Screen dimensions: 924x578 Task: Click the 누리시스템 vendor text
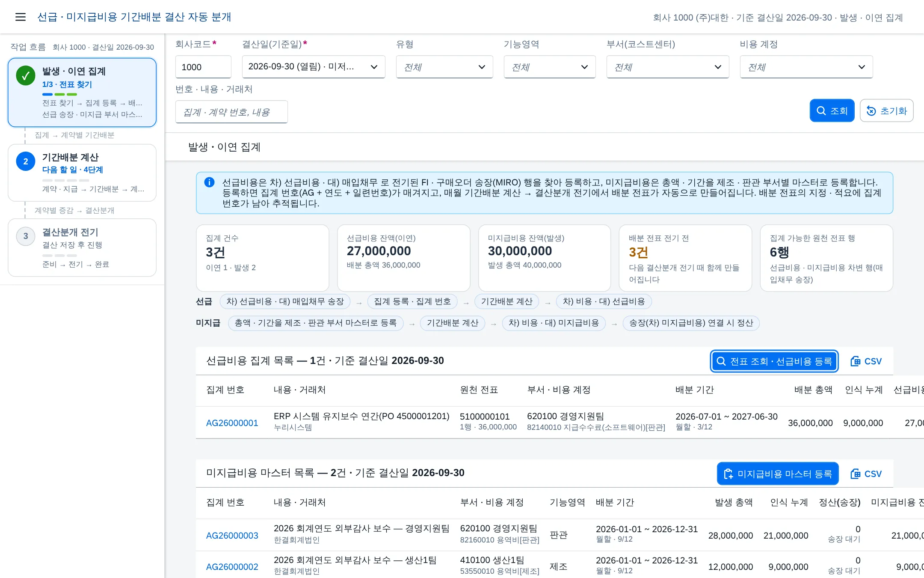(293, 427)
